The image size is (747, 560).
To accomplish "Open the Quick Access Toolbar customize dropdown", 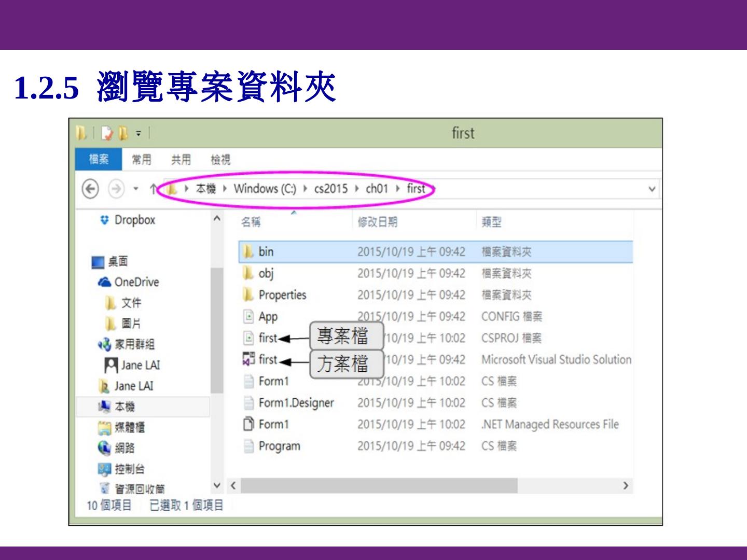I will pyautogui.click(x=138, y=134).
